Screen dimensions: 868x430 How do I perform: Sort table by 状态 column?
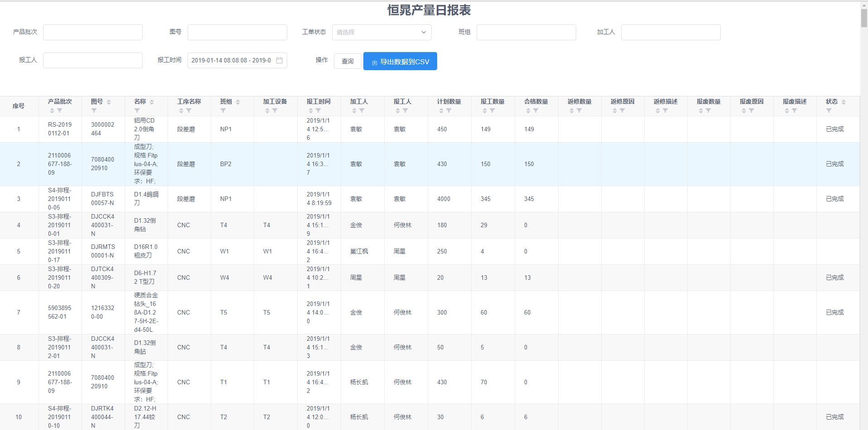[x=844, y=102]
